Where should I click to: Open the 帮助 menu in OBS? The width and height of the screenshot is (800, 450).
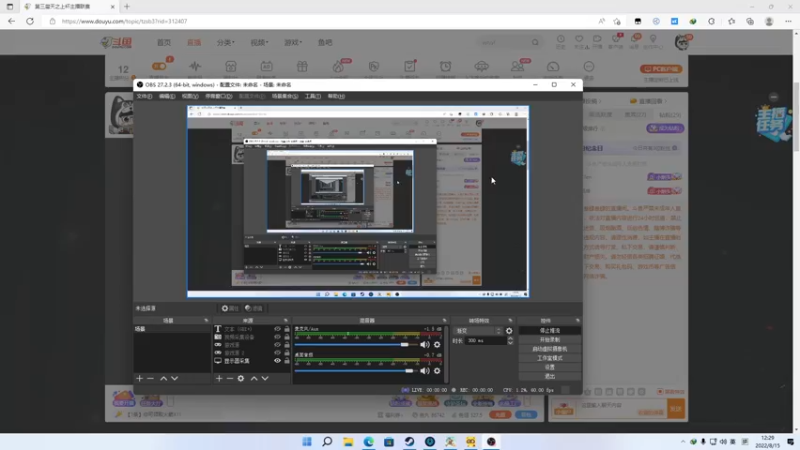[336, 96]
